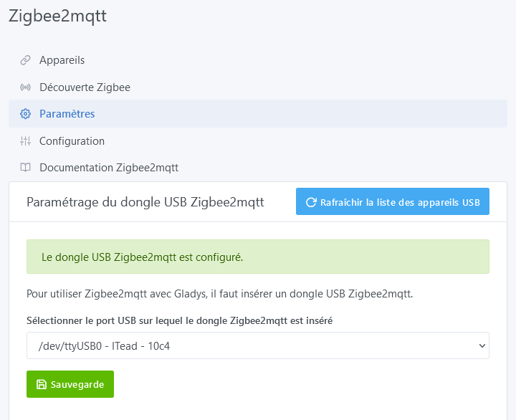Image resolution: width=516 pixels, height=420 pixels.
Task: Click the 'Pour utiliser Zigbee2mqtt avec Gladys' sentence
Action: 219,294
